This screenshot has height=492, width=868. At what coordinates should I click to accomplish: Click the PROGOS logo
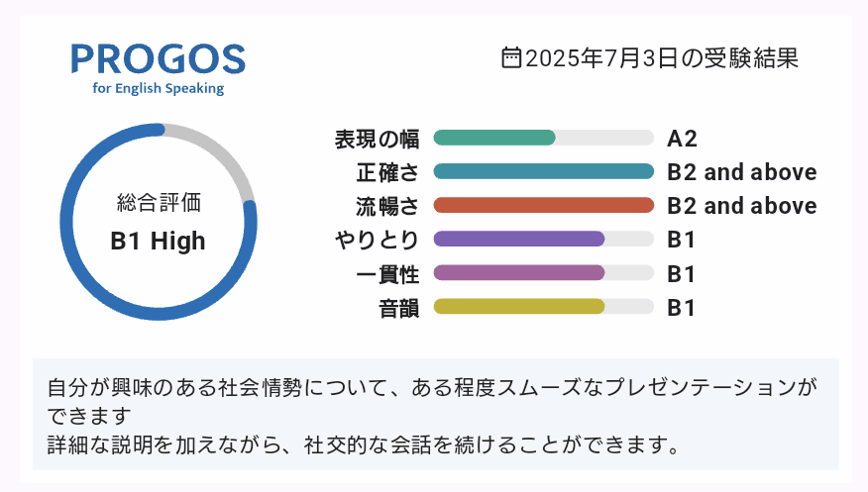(159, 69)
